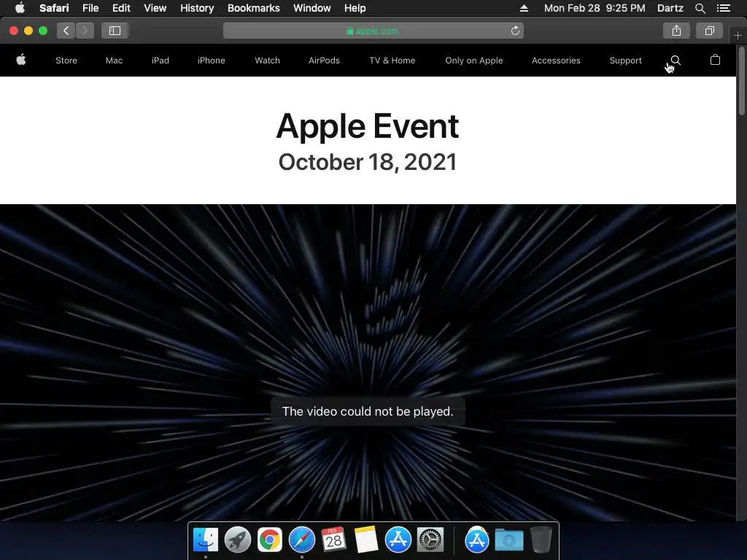Screen dimensions: 747x560
Task: Launch Launchpad rocket icon in Dock
Action: pos(238,540)
